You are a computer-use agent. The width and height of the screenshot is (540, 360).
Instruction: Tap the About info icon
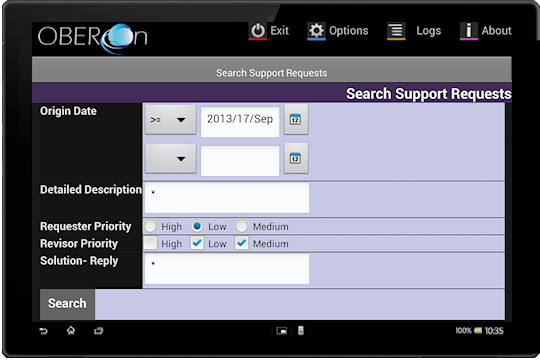(x=469, y=31)
